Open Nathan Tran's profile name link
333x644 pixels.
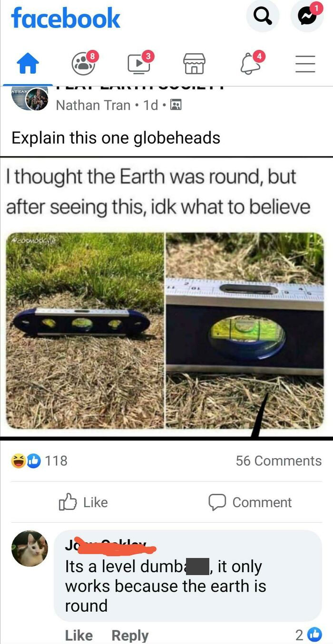click(x=93, y=105)
